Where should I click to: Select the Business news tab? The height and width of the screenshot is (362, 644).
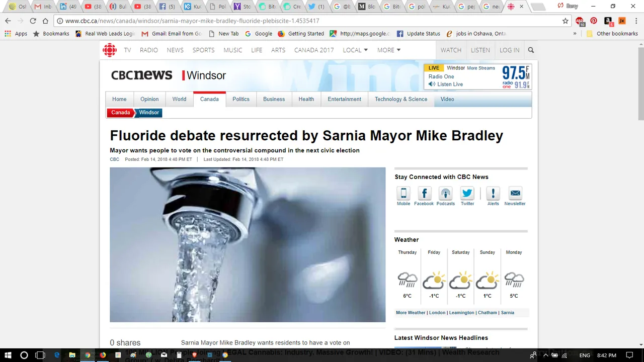click(x=274, y=99)
